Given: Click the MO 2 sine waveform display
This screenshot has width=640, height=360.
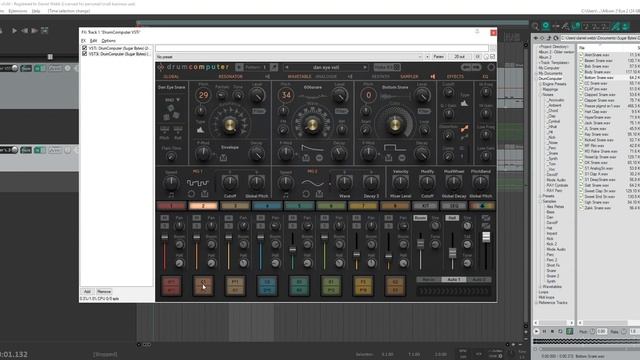Looking at the screenshot, I should point(312,183).
